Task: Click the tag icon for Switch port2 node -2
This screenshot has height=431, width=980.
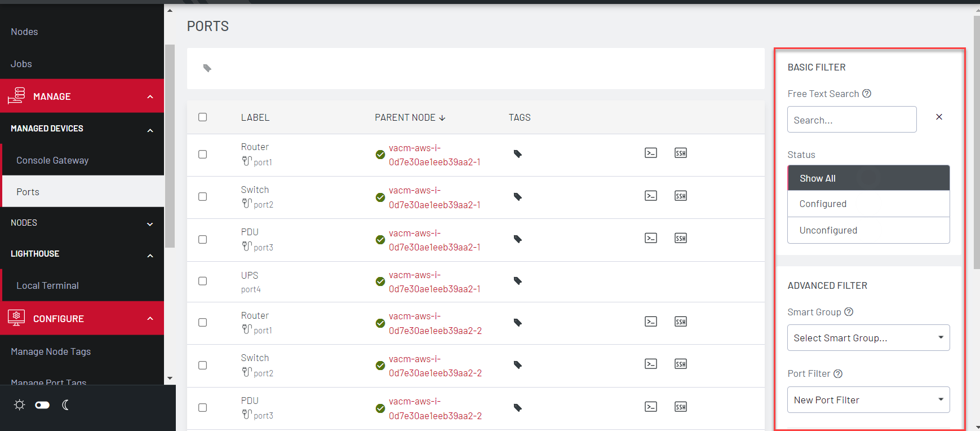Action: [518, 365]
